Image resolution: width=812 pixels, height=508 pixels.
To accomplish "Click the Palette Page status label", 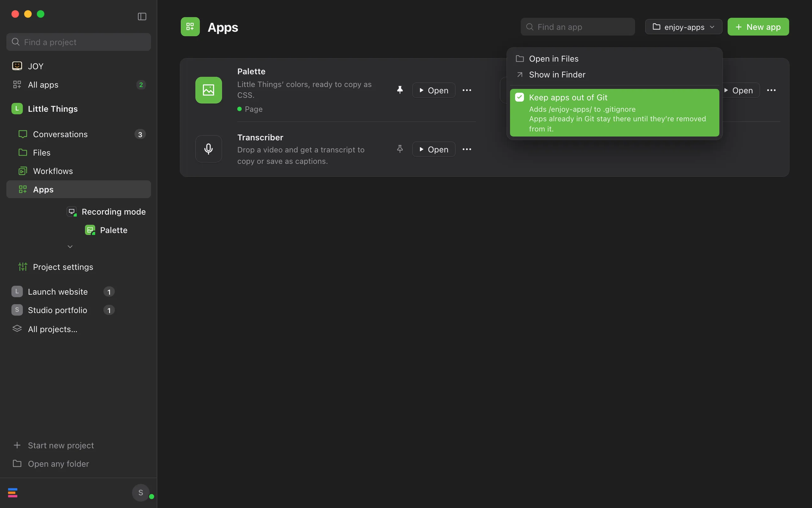I will click(x=250, y=109).
